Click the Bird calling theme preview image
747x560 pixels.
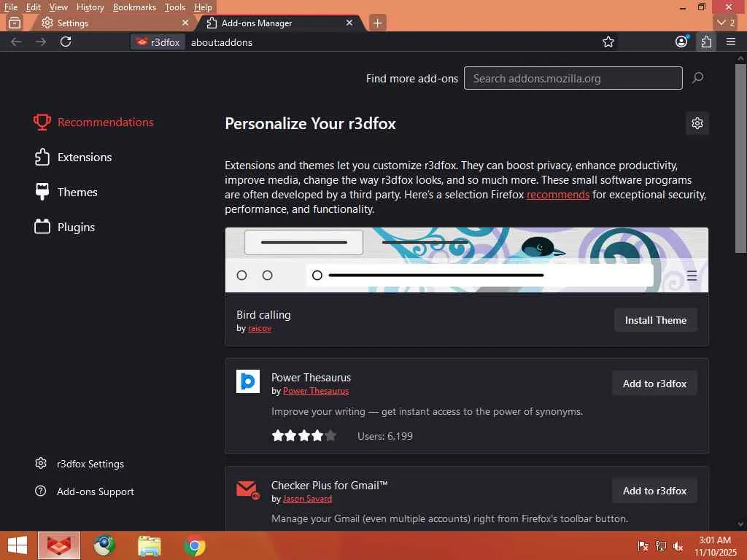(x=466, y=260)
